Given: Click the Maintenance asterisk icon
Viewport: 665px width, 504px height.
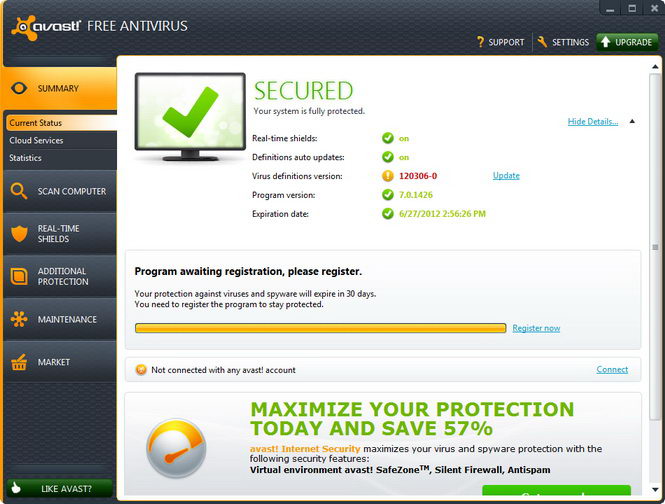Looking at the screenshot, I should [x=19, y=319].
